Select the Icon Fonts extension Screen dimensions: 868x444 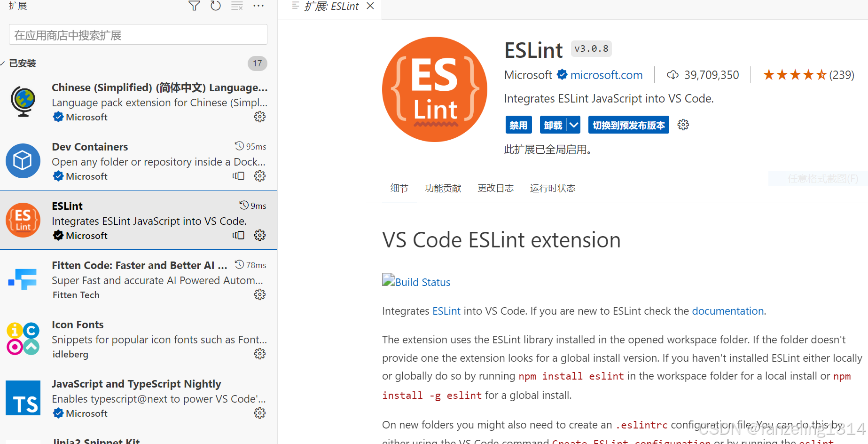[x=138, y=339]
